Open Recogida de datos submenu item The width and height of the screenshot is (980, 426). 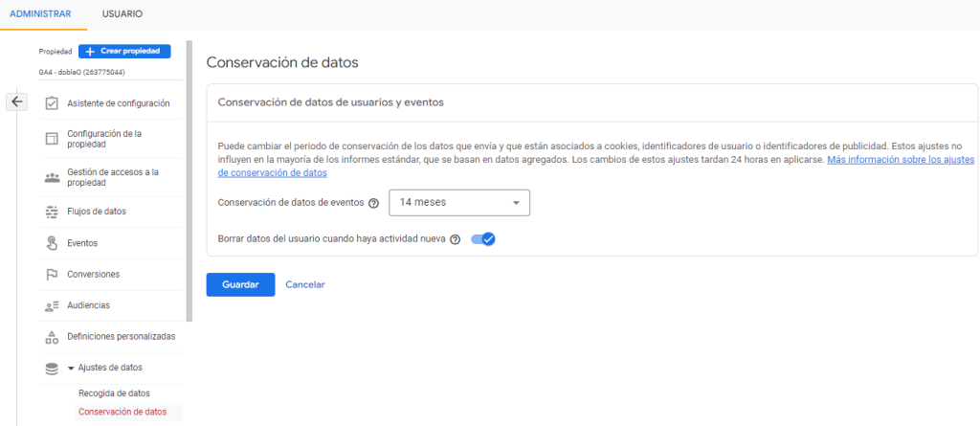[x=114, y=393]
